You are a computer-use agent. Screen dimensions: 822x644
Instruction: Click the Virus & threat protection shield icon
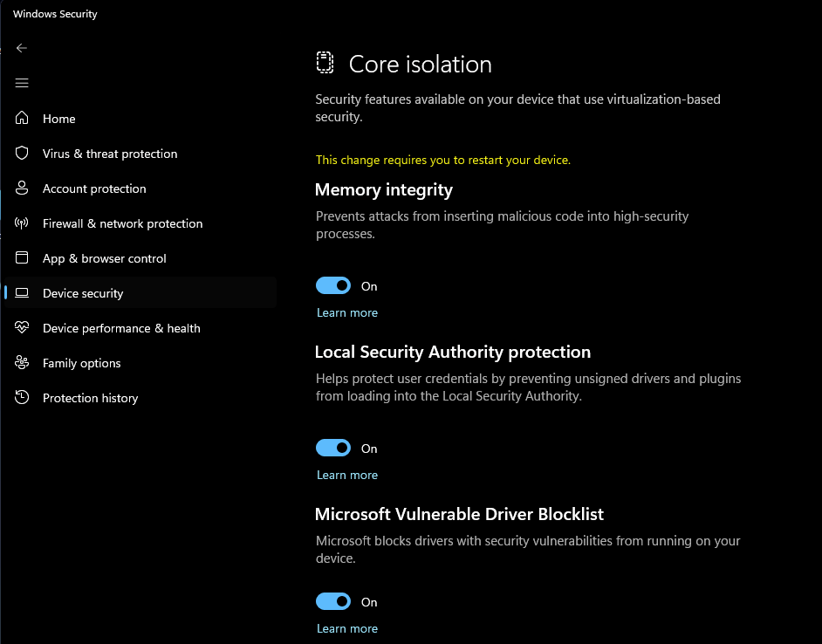pyautogui.click(x=23, y=154)
